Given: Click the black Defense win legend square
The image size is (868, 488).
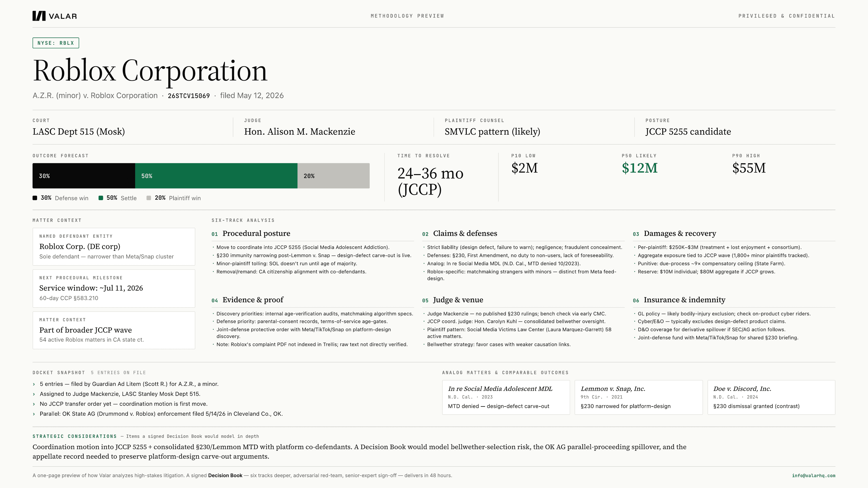Looking at the screenshot, I should (x=35, y=198).
